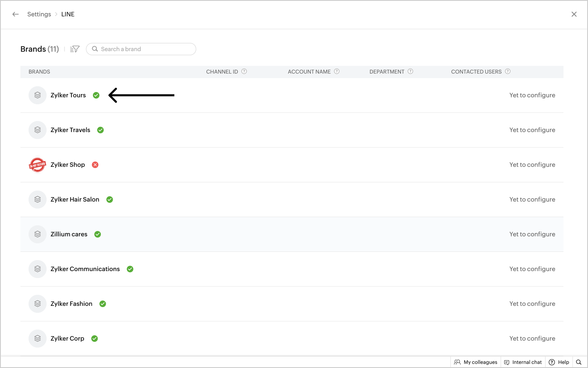
Task: Open the Zylker Travels brand name
Action: (70, 130)
